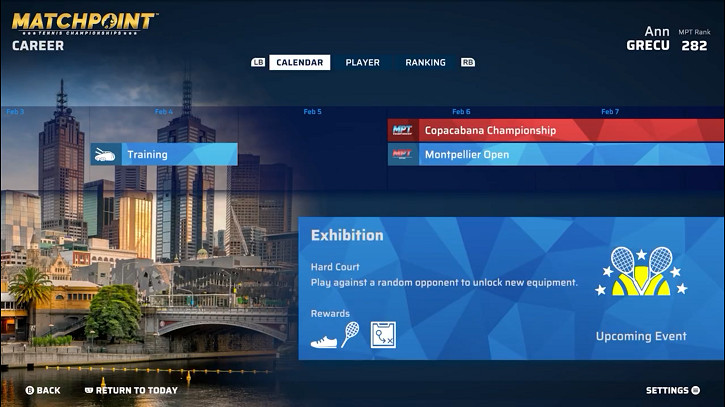Screen dimensions: 725x407
Task: Open Settings
Action: point(672,390)
